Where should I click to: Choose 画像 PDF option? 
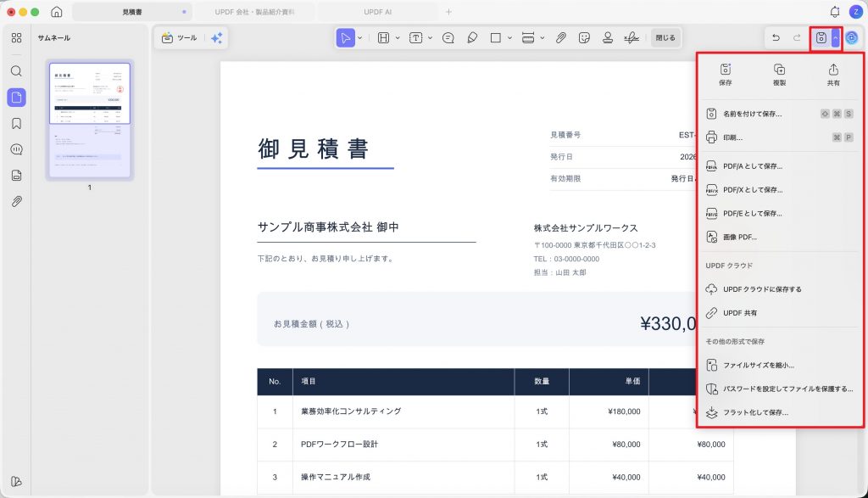[x=780, y=237]
